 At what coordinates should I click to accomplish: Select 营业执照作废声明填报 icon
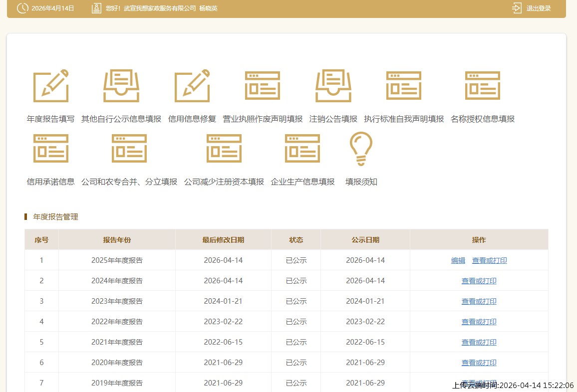pos(263,86)
